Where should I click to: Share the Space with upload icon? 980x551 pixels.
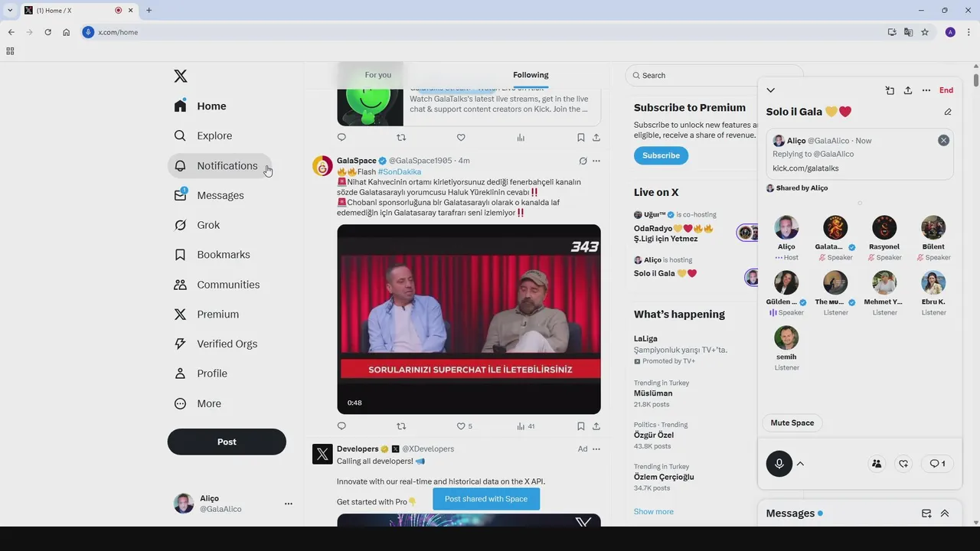click(x=908, y=90)
